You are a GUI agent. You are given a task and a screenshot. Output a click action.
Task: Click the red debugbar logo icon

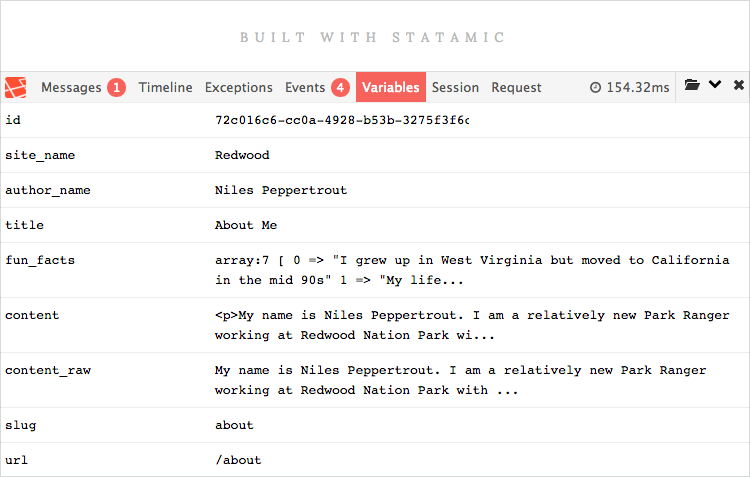click(15, 88)
